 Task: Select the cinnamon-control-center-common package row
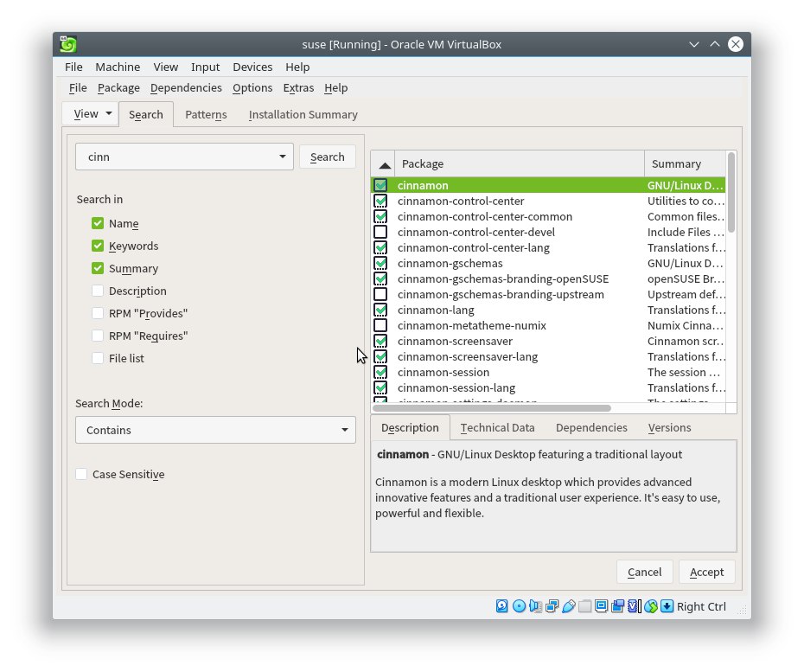(547, 216)
